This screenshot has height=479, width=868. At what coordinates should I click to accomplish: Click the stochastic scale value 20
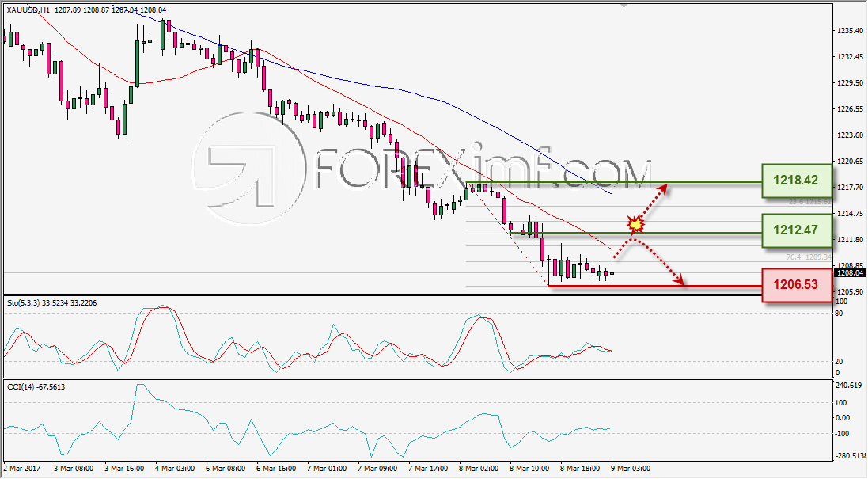pyautogui.click(x=839, y=361)
